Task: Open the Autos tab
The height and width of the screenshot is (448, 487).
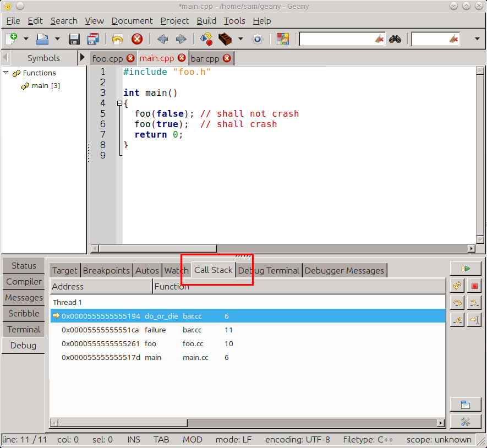Action: 147,271
